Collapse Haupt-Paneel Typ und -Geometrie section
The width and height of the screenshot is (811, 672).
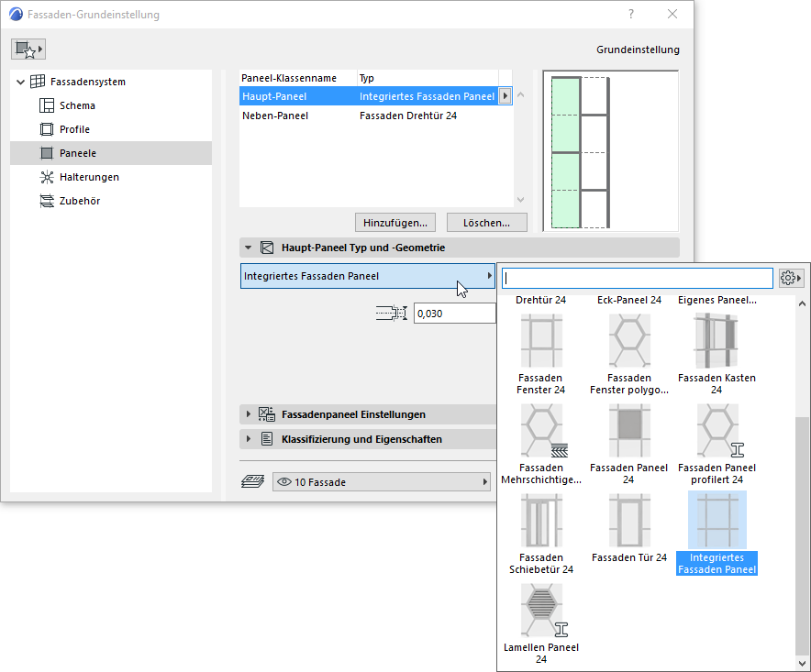pyautogui.click(x=249, y=248)
